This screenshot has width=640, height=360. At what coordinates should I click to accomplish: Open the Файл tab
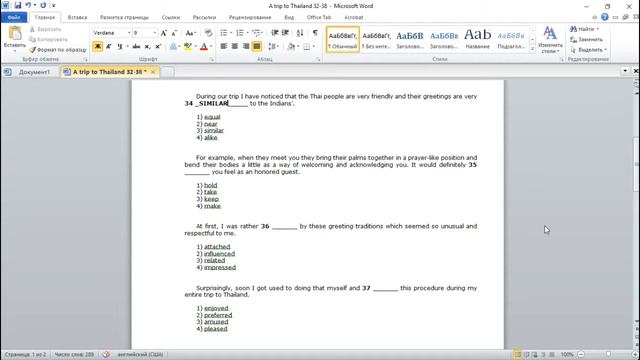(14, 18)
